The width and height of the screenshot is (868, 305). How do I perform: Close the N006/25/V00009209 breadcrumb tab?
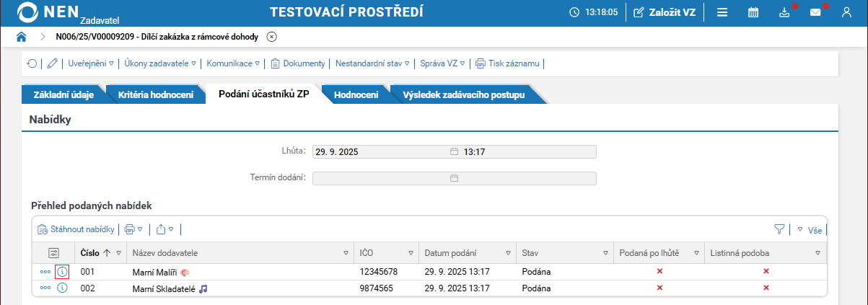(x=271, y=37)
